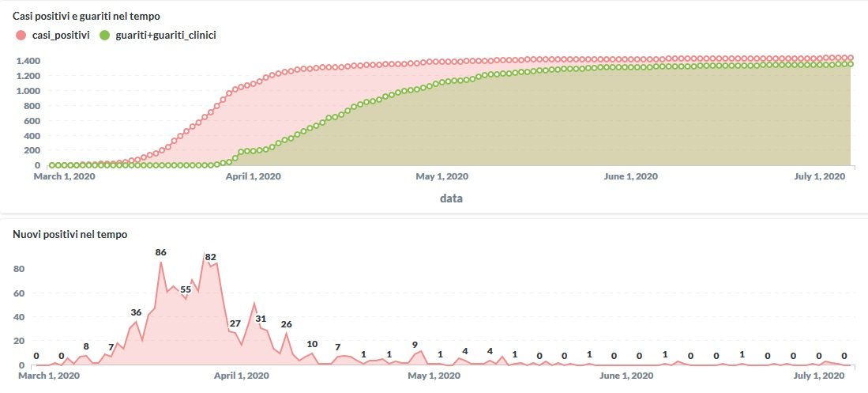The height and width of the screenshot is (393, 868).
Task: Select the data label 55 between the peaks
Action: point(186,289)
